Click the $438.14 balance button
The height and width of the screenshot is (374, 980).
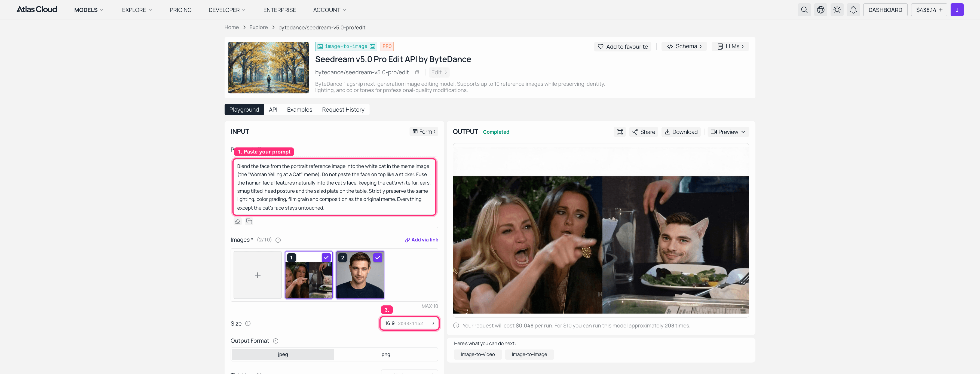(x=929, y=10)
